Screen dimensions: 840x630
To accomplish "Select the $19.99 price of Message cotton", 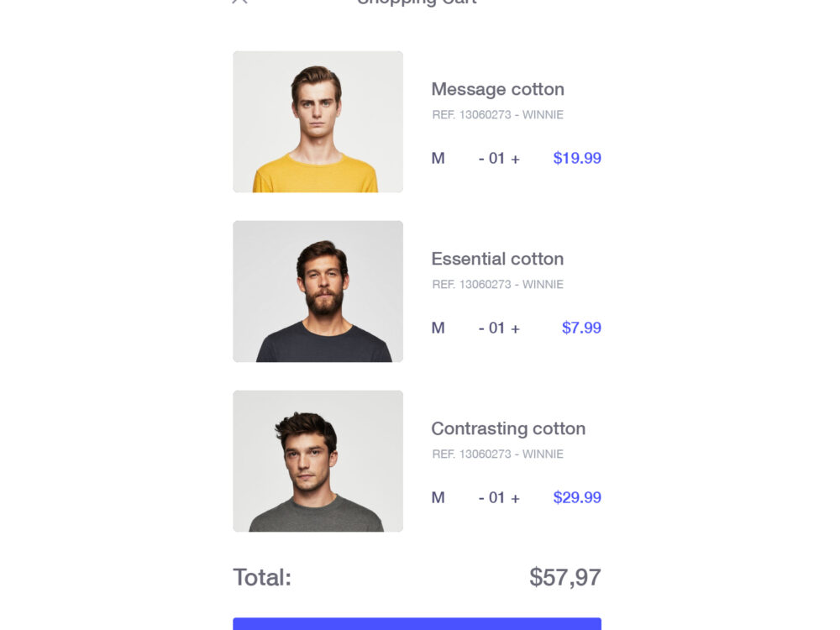I will (577, 158).
